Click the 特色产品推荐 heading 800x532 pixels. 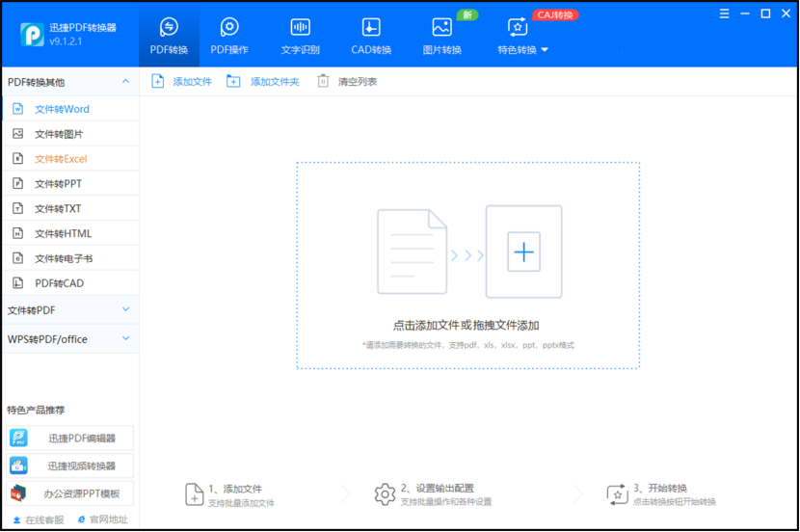tap(36, 410)
